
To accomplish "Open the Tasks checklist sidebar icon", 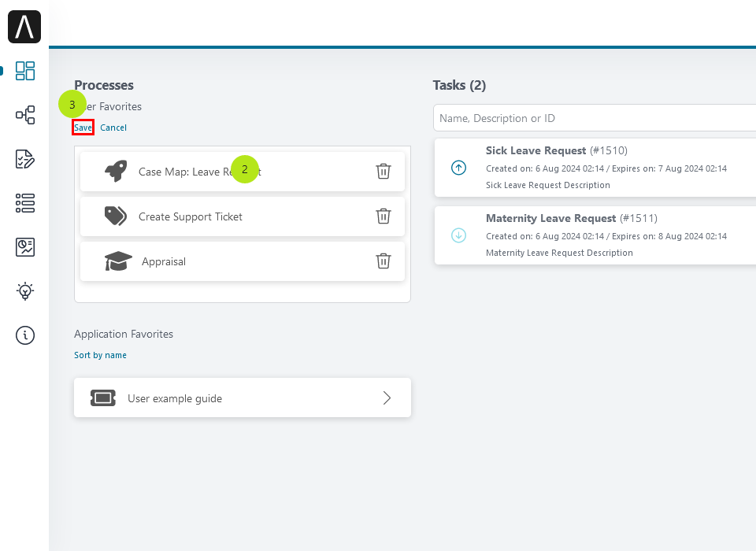I will [25, 159].
